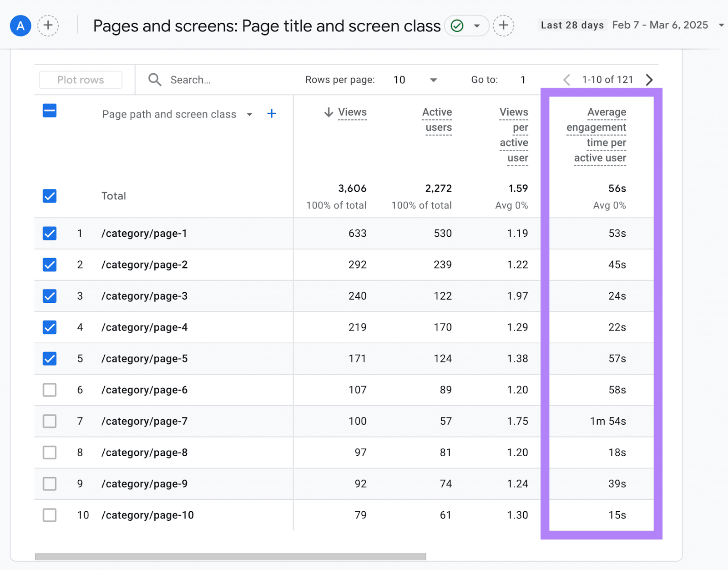This screenshot has height=570, width=728.
Task: Click the Plot rows button
Action: point(80,80)
